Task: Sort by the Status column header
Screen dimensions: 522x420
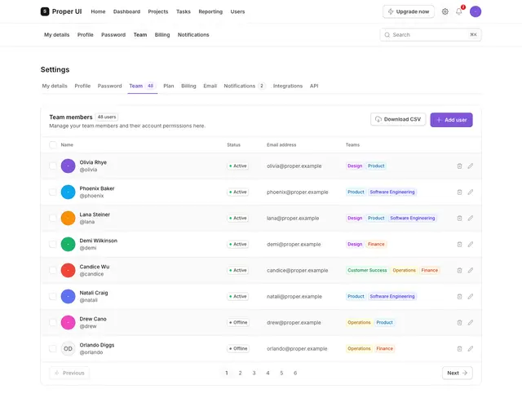Action: click(233, 145)
